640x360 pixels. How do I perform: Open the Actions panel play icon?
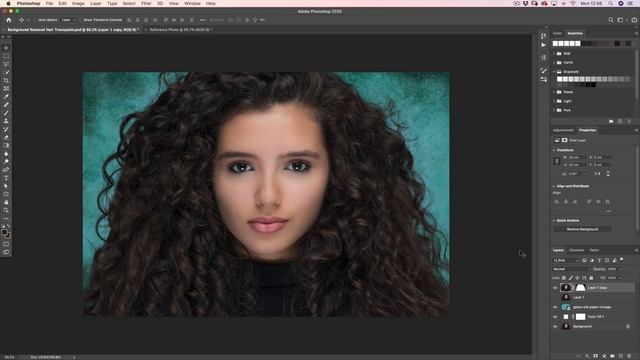[x=544, y=45]
